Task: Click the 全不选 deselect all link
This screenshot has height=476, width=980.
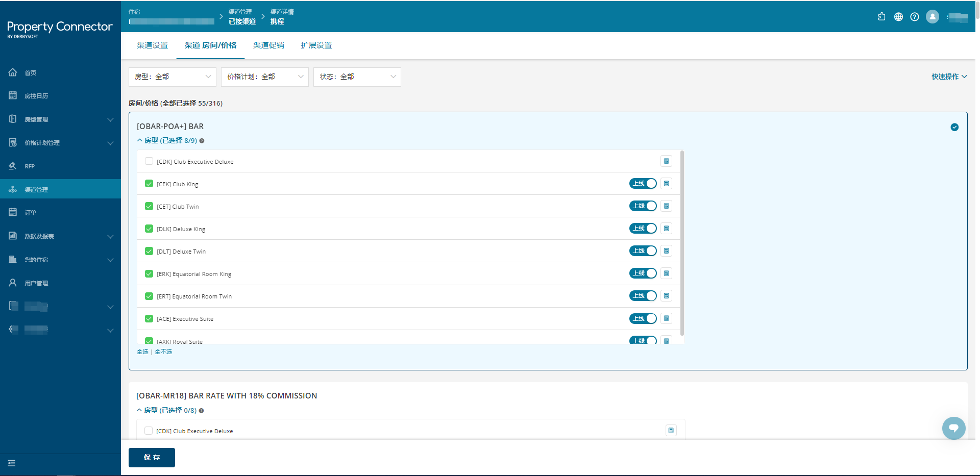Action: (x=163, y=352)
